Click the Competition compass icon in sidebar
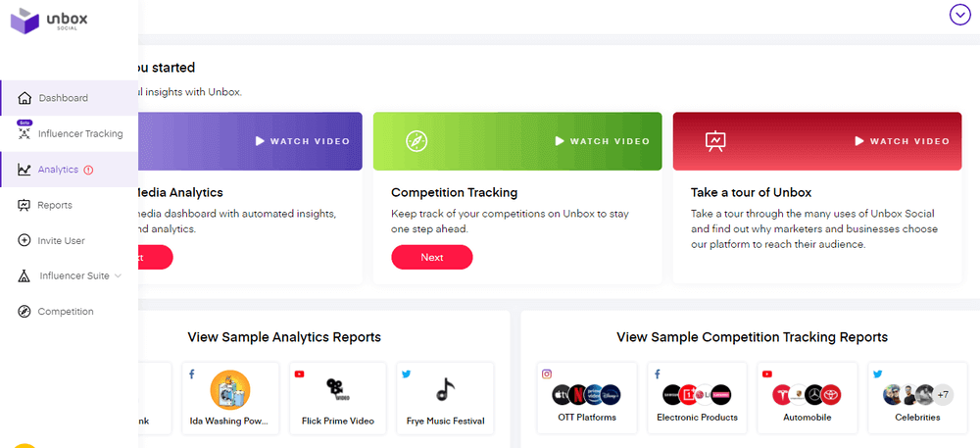Viewport: 980px width, 448px height. [25, 312]
